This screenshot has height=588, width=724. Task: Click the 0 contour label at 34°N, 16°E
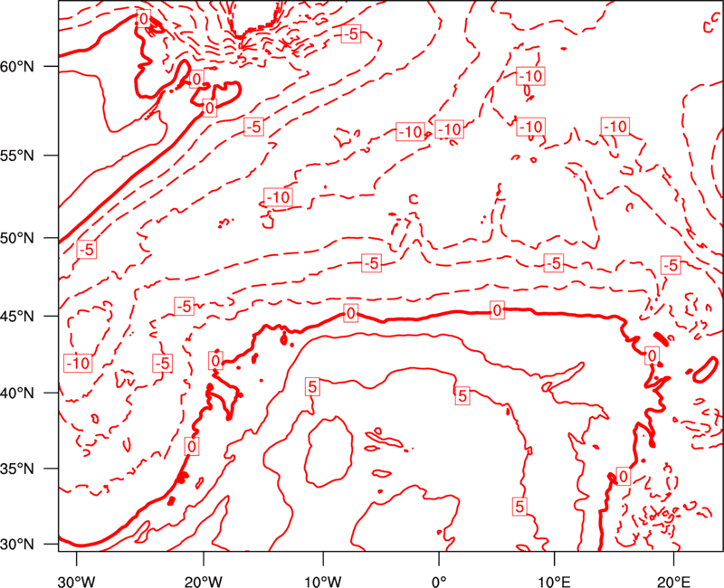click(624, 477)
